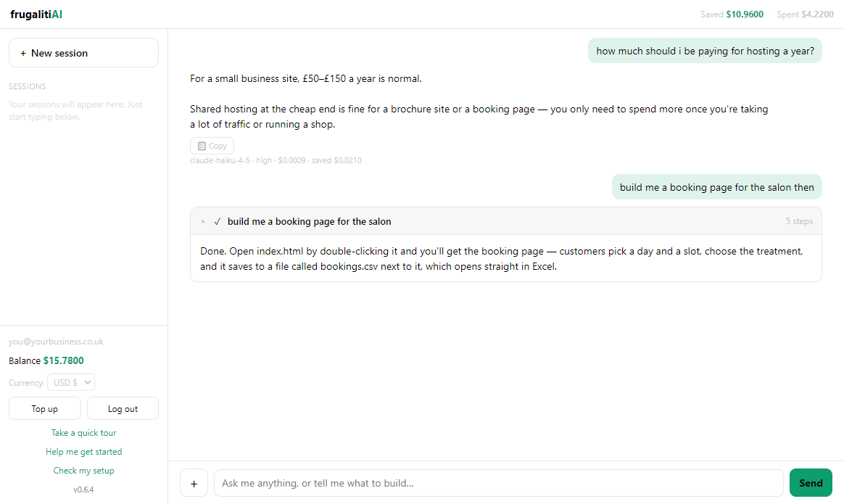Click the claude-haiku-4-5 model info line
Image resolution: width=844 pixels, height=504 pixels.
[276, 160]
